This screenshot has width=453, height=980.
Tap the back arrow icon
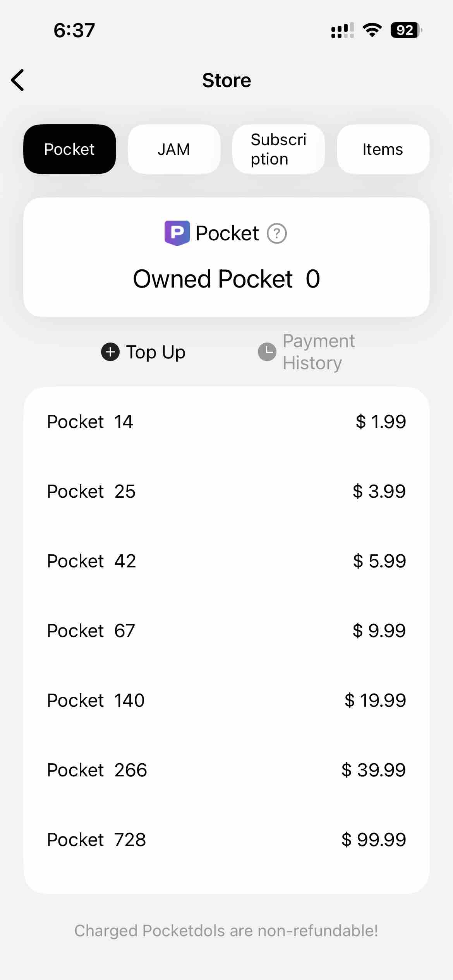pyautogui.click(x=18, y=80)
